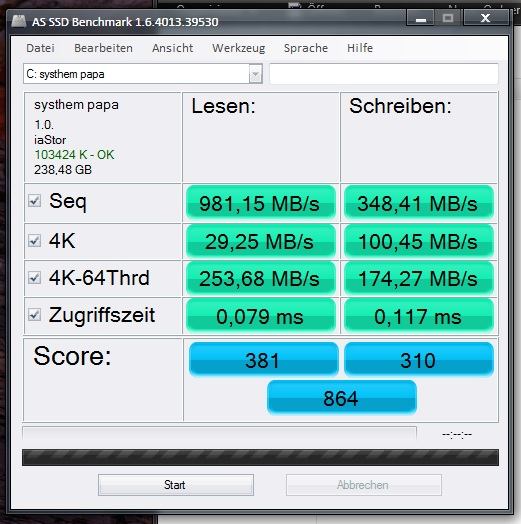
Task: Close the AS SSD Benchmark window
Action: [x=486, y=18]
